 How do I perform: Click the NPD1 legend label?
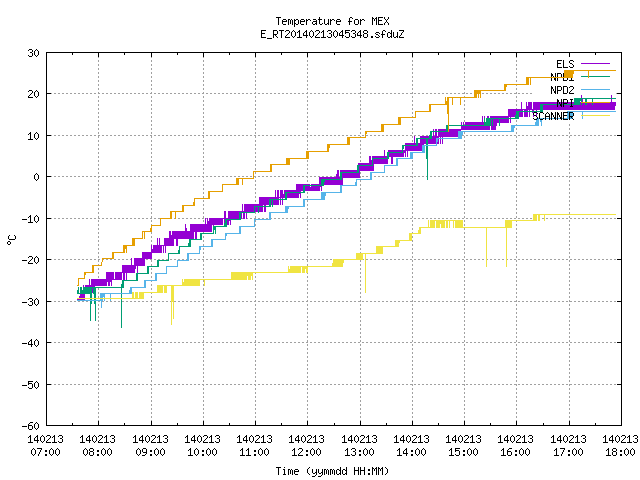(x=562, y=77)
